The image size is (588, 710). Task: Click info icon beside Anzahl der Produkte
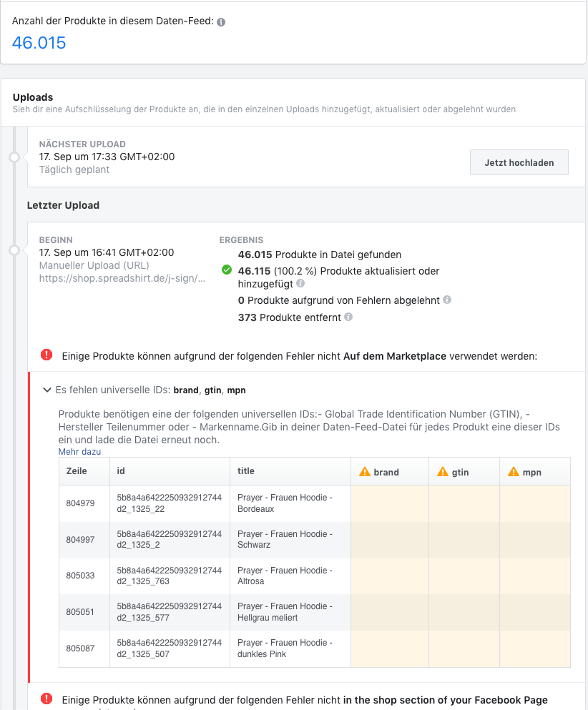(x=221, y=22)
